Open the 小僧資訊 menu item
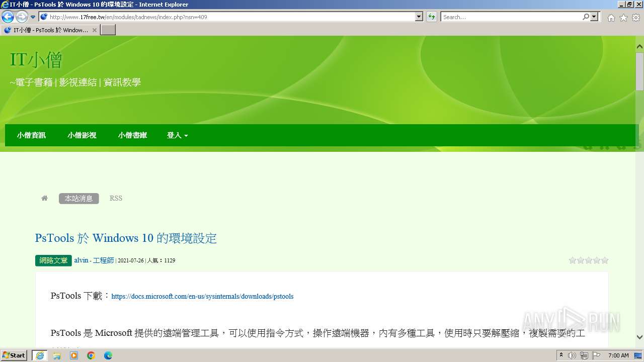 (31, 135)
